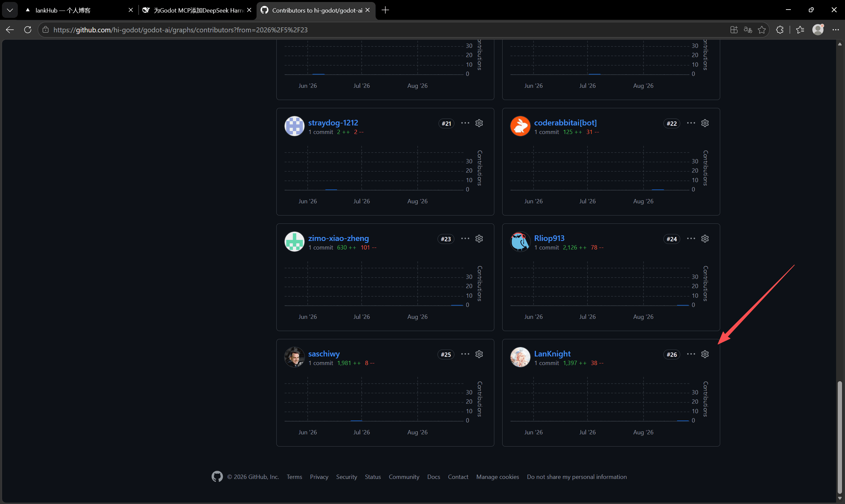845x504 pixels.
Task: Open a new browser tab
Action: [385, 10]
